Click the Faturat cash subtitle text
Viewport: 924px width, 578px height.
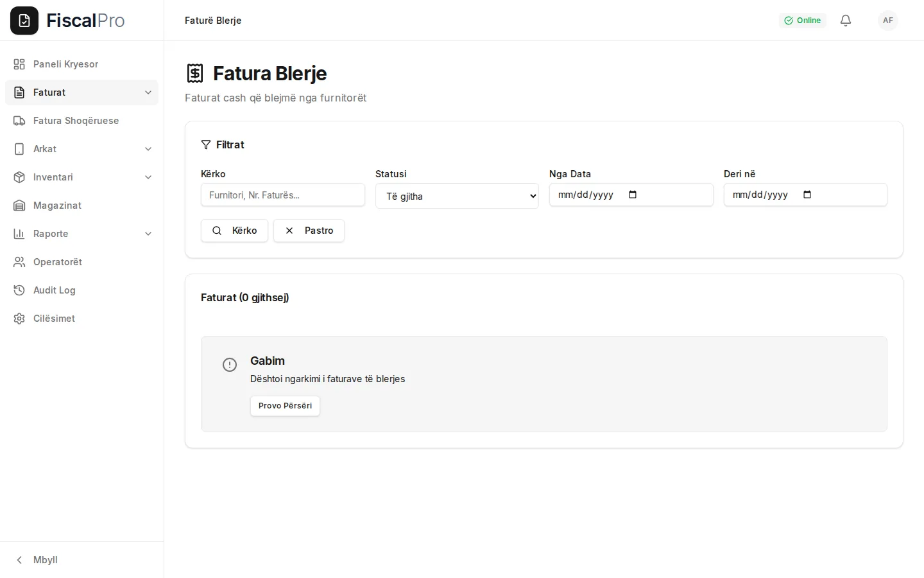coord(275,98)
